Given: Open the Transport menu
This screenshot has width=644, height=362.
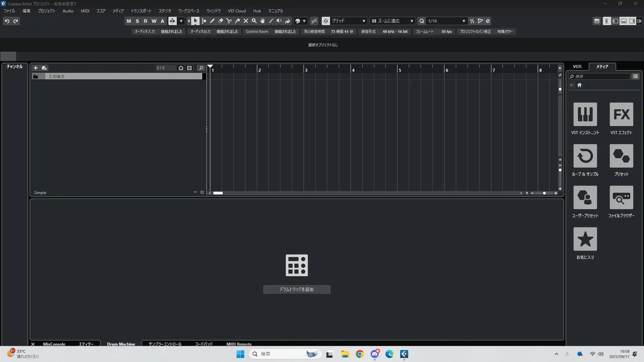Looking at the screenshot, I should point(141,11).
